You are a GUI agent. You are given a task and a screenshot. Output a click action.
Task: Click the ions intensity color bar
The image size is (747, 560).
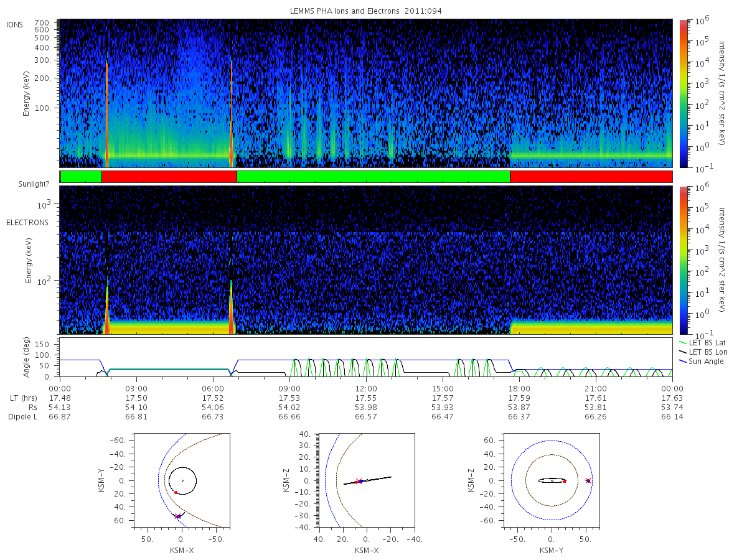pos(683,93)
